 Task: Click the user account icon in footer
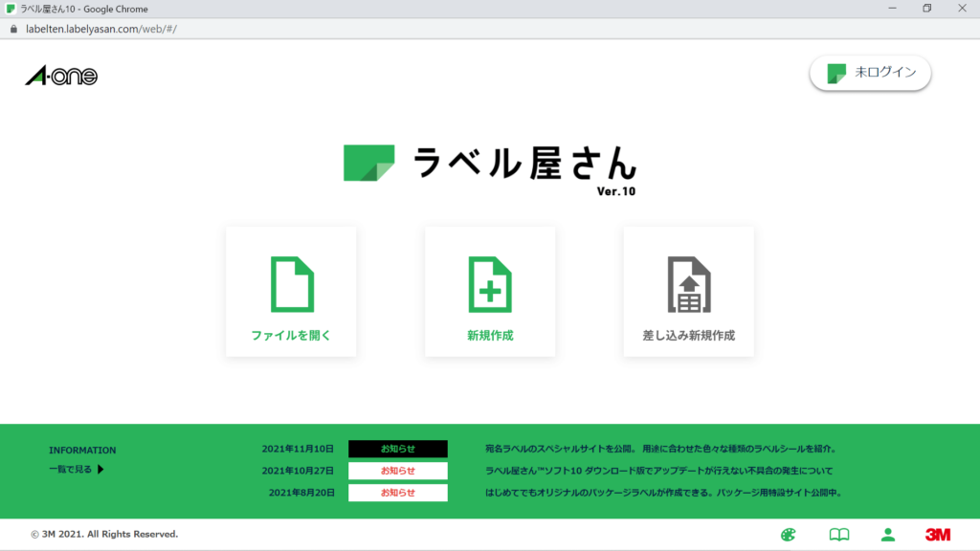click(x=888, y=535)
